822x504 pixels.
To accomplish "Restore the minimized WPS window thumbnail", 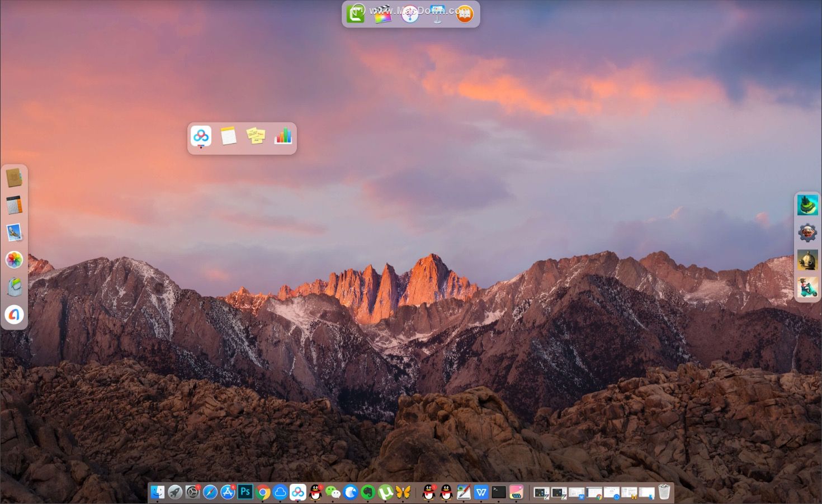I will [x=577, y=493].
